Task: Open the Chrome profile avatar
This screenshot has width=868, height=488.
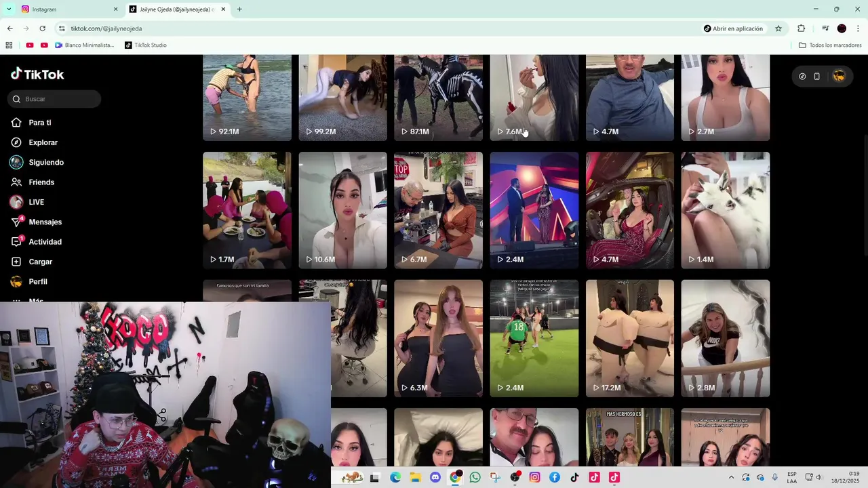Action: pyautogui.click(x=842, y=28)
